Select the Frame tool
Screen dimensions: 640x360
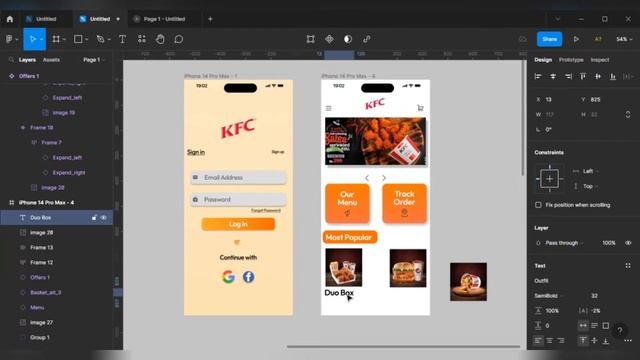(56, 39)
